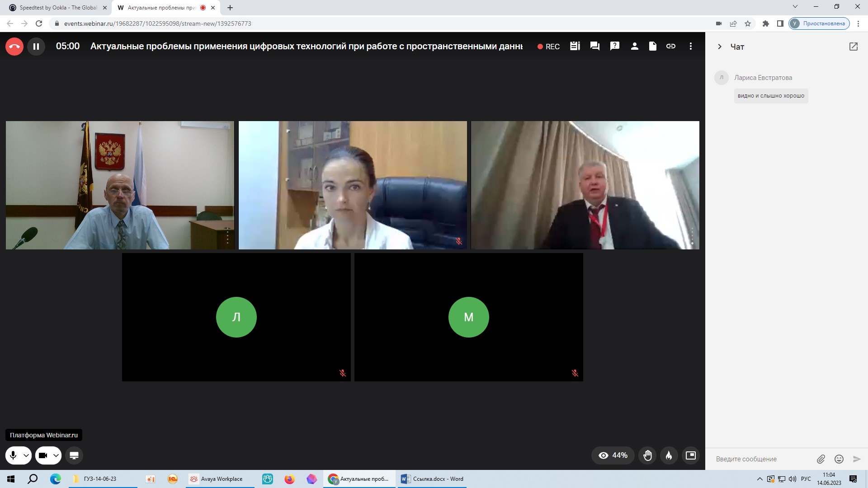Viewport: 868px width, 488px height.
Task: Show the participants list icon
Action: [635, 46]
